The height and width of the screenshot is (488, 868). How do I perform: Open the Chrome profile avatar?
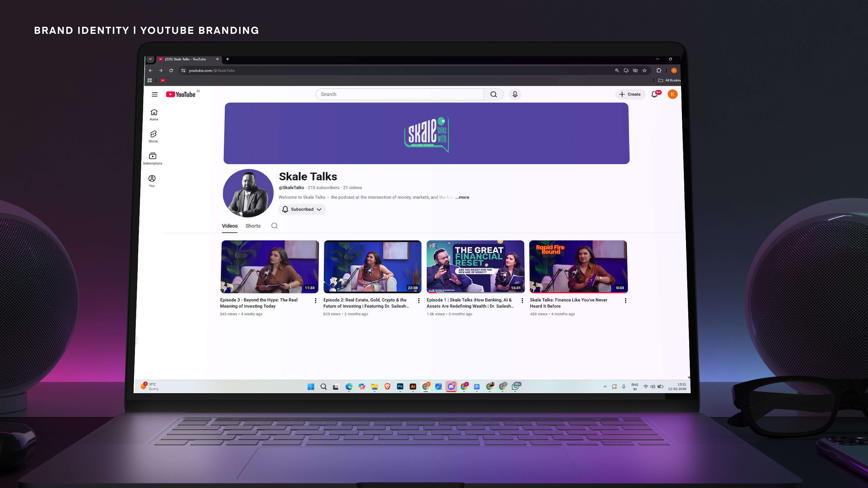point(674,70)
